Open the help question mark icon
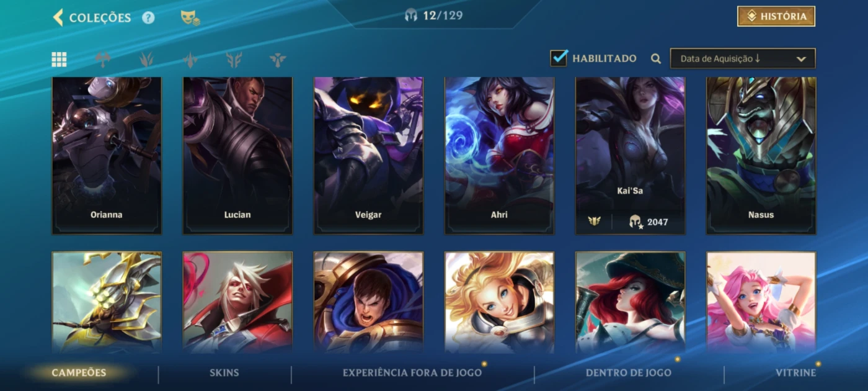 pos(148,17)
